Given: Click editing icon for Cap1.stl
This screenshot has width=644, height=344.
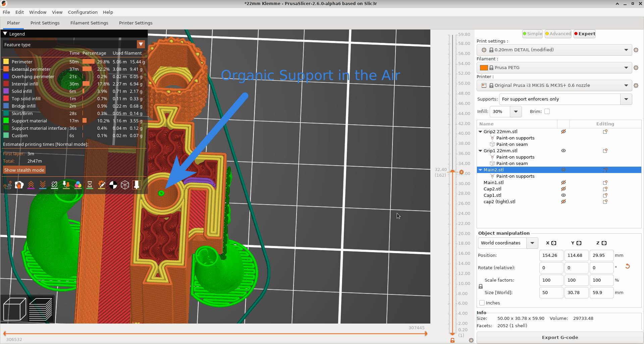Looking at the screenshot, I should 605,195.
